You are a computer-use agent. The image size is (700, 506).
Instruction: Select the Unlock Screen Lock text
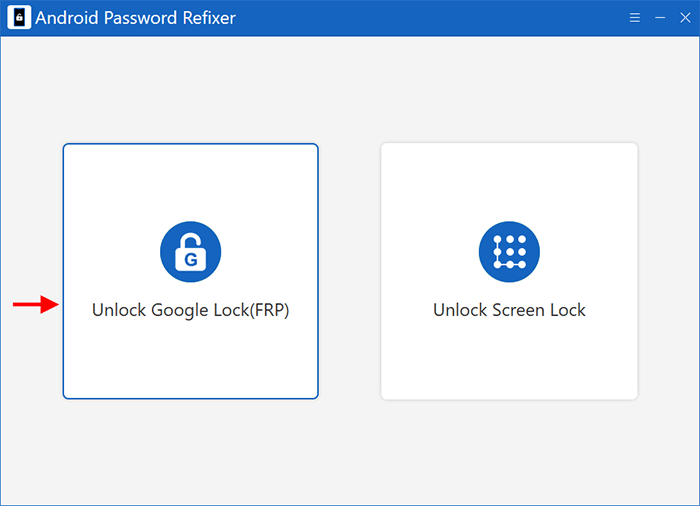[x=509, y=310]
